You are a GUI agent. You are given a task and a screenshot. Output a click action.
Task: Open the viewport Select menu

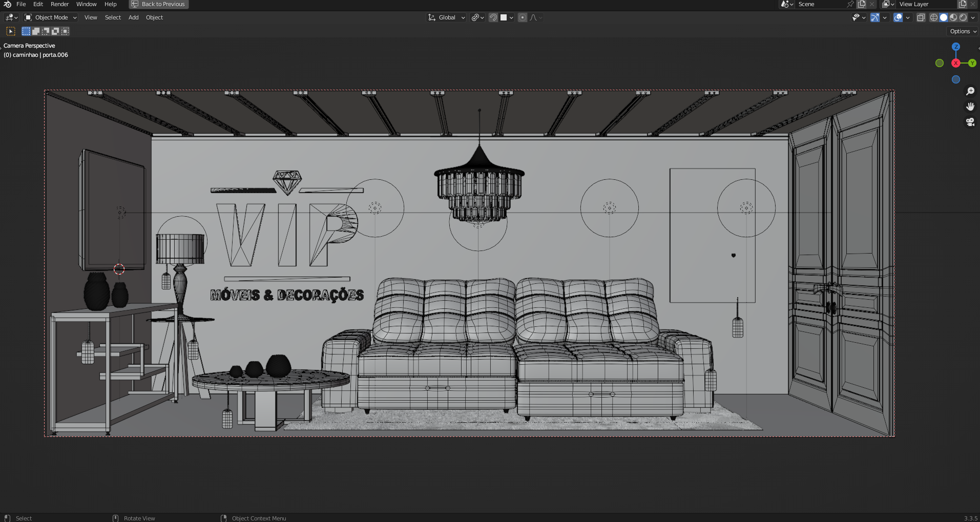click(113, 17)
